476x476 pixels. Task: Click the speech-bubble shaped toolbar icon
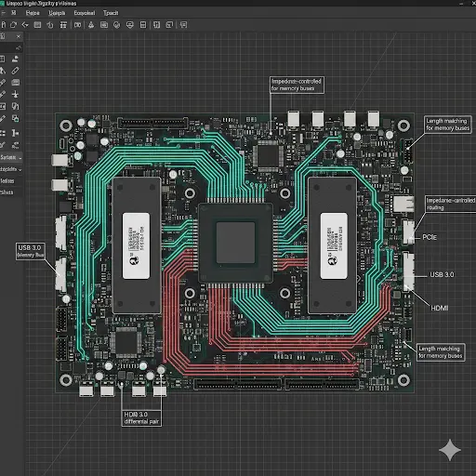tap(130, 25)
